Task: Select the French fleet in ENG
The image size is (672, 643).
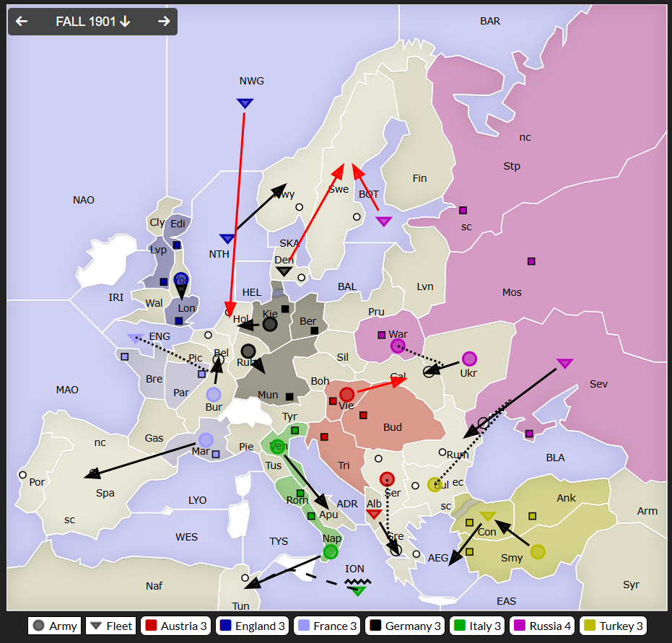Action: click(x=136, y=338)
